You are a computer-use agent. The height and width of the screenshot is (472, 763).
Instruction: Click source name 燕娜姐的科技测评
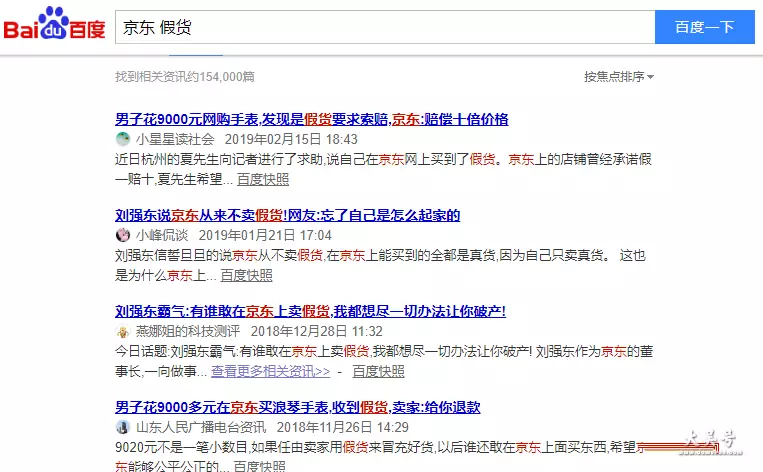pyautogui.click(x=188, y=331)
